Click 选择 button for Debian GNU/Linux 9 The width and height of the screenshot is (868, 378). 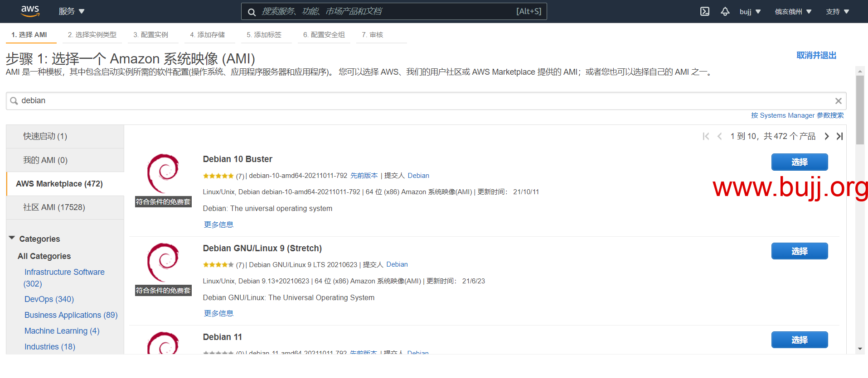pyautogui.click(x=800, y=251)
